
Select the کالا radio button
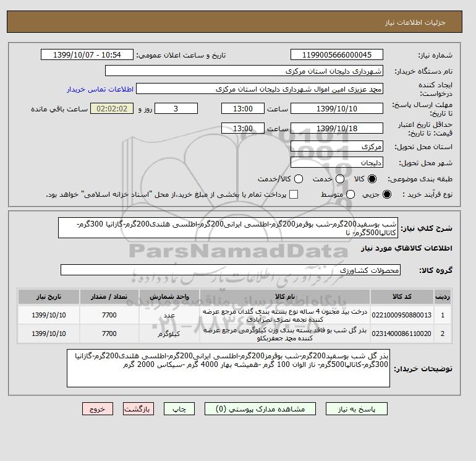372,179
